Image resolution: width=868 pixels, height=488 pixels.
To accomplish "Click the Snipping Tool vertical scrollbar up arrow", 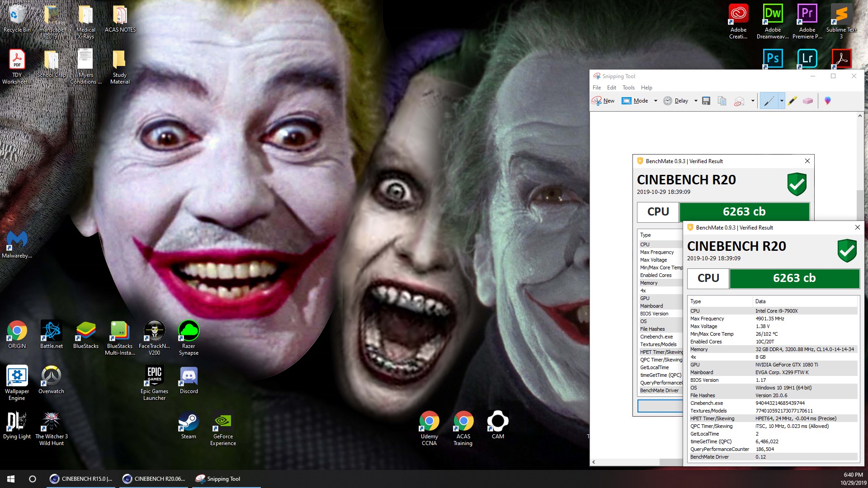I will click(860, 116).
